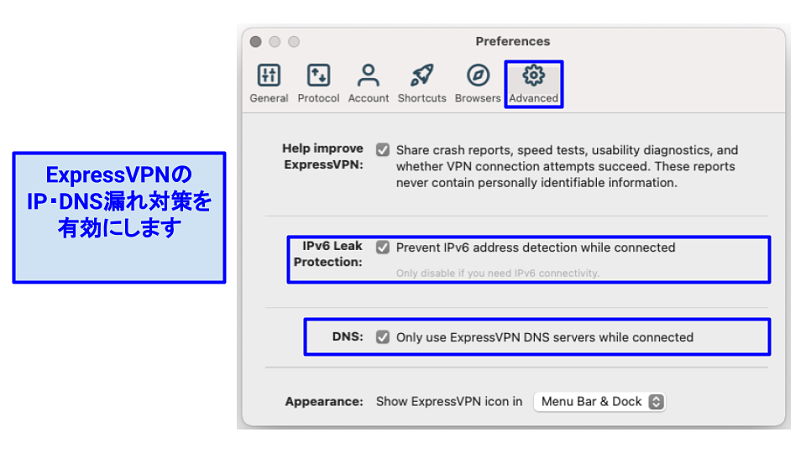The width and height of the screenshot is (806, 453).
Task: Click the 'IPv6 Leak Protection:' label
Action: click(x=328, y=253)
